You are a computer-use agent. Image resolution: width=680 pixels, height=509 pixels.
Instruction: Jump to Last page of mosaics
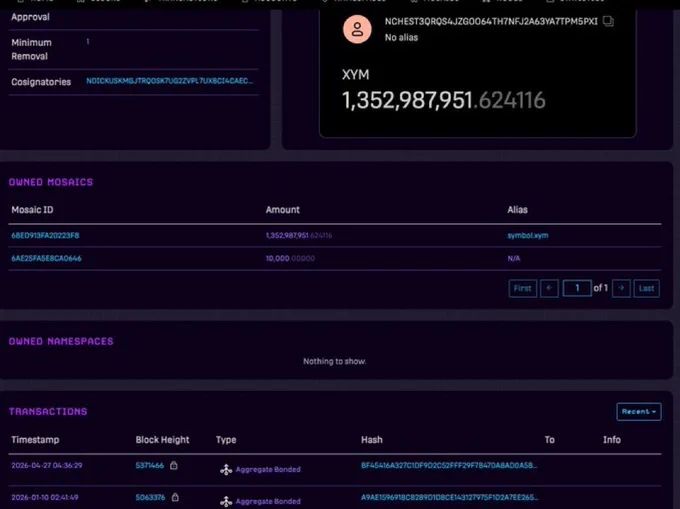(x=647, y=288)
